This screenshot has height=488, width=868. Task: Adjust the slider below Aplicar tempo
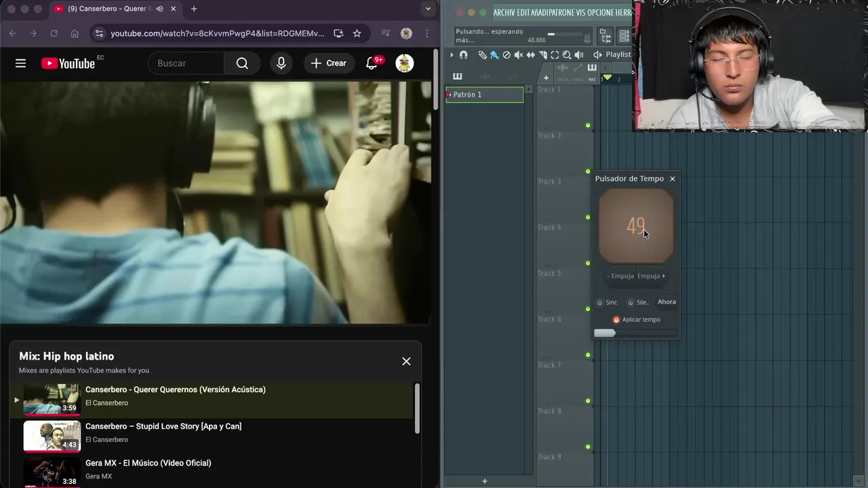(x=635, y=333)
